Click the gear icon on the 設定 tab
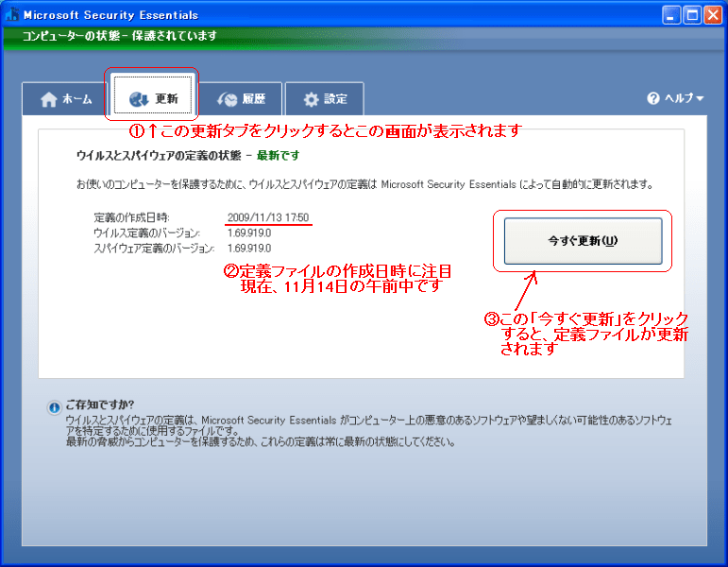The image size is (728, 567). [311, 99]
